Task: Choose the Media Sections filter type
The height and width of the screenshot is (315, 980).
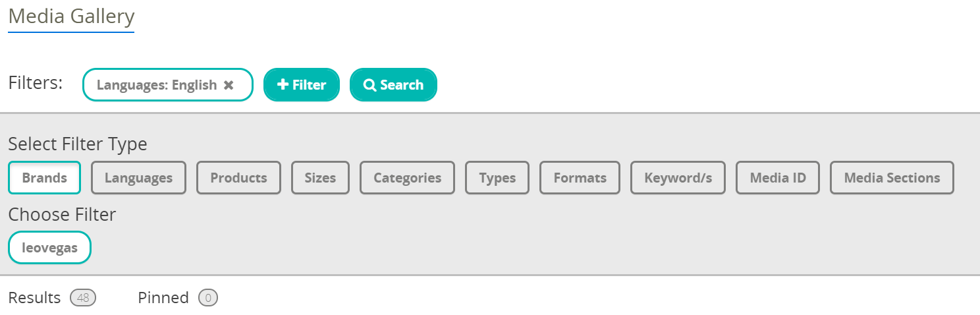Action: (x=892, y=178)
